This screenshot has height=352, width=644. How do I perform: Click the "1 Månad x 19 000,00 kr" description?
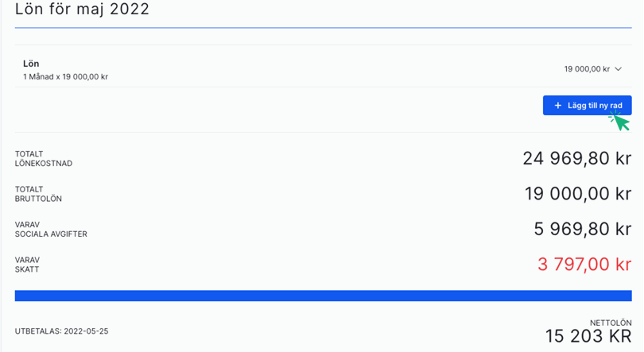coord(65,77)
